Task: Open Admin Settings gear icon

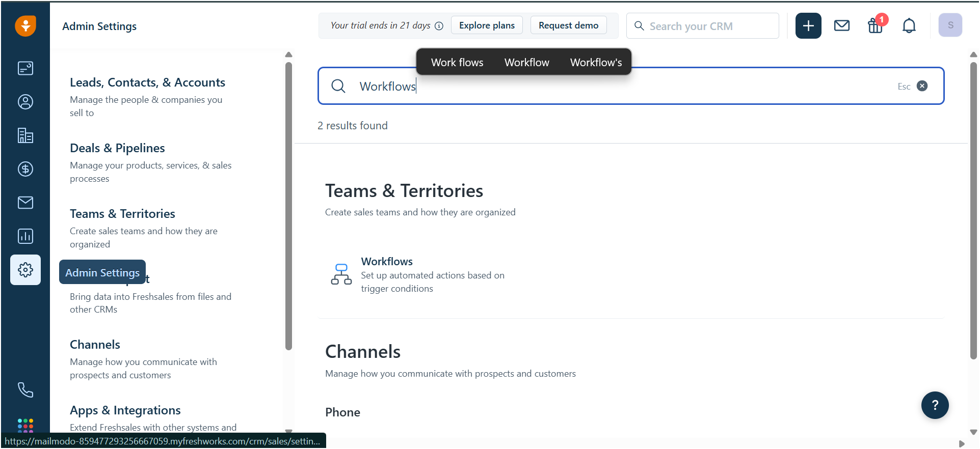Action: 25,270
